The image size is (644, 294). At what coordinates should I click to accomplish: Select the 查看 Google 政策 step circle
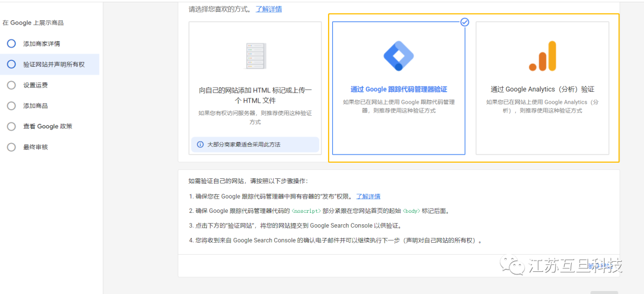pyautogui.click(x=11, y=126)
